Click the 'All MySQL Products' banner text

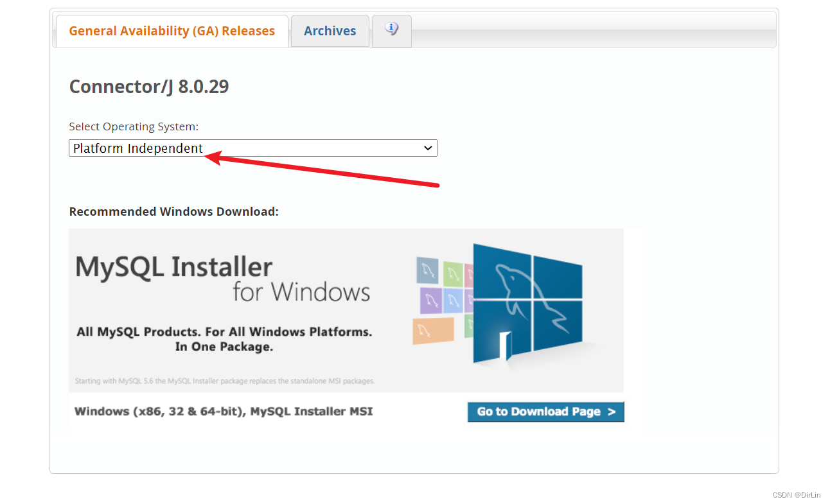224,339
